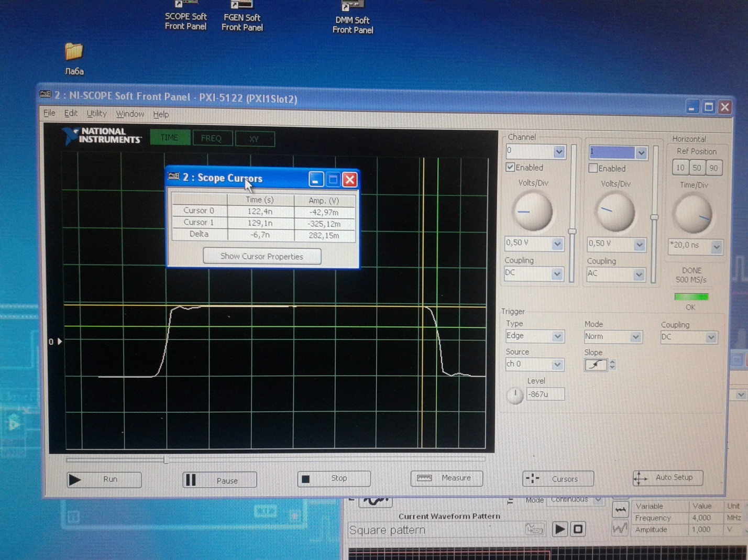748x560 pixels.
Task: Toggle the trigger Slope rising-edge icon
Action: point(596,365)
